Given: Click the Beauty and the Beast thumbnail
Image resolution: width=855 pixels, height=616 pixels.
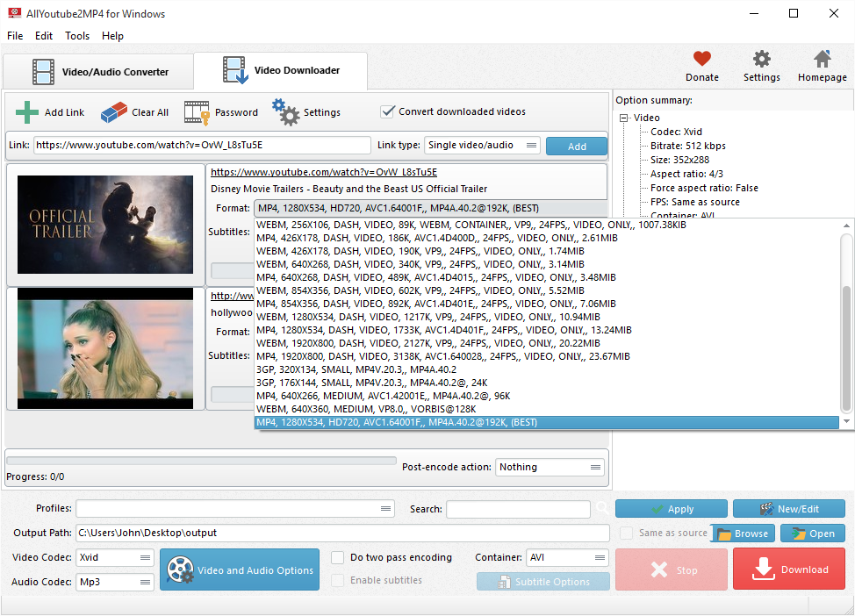Looking at the screenshot, I should [x=105, y=225].
